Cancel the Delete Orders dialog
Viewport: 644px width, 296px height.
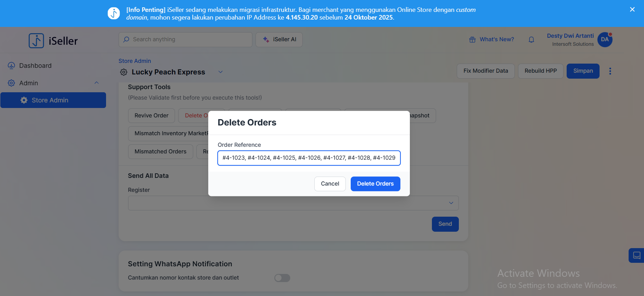point(330,184)
